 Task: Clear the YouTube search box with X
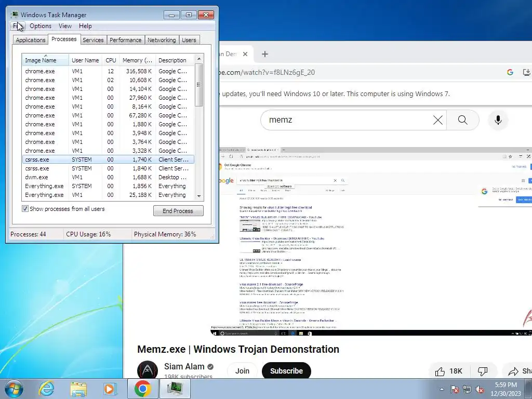[x=437, y=120]
